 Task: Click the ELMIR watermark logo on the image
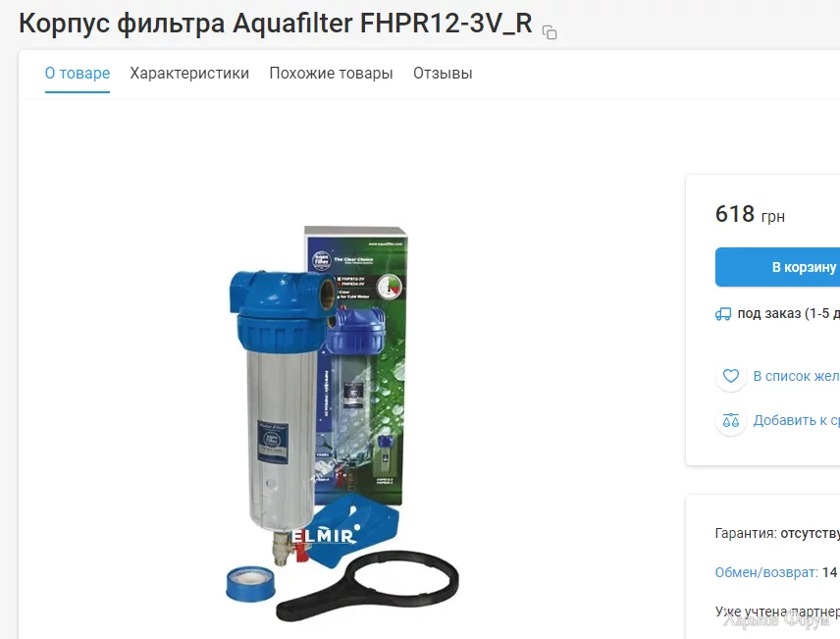pos(326,535)
